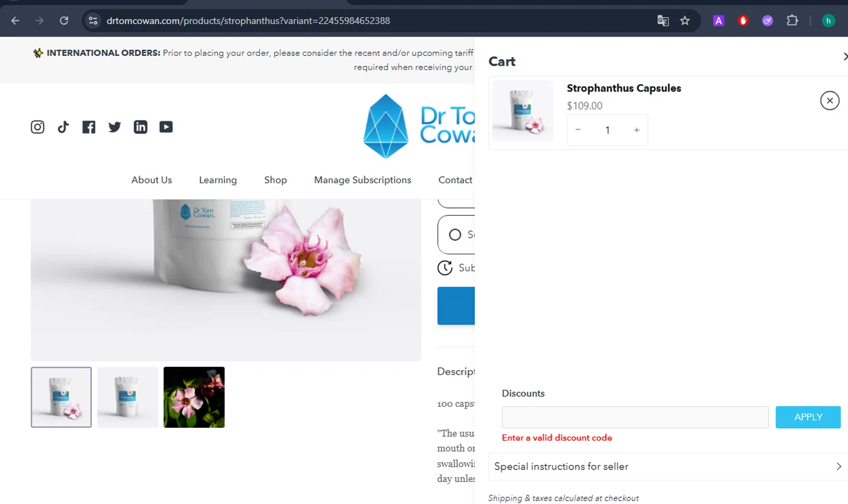Image resolution: width=848 pixels, height=504 pixels.
Task: Open the Instagram social link
Action: pos(37,127)
